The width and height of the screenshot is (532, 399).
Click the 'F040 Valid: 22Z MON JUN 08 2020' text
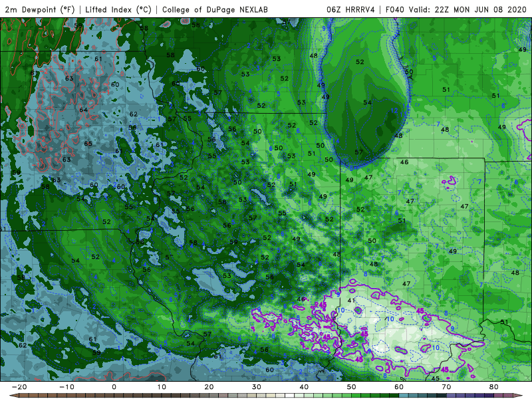pyautogui.click(x=456, y=9)
